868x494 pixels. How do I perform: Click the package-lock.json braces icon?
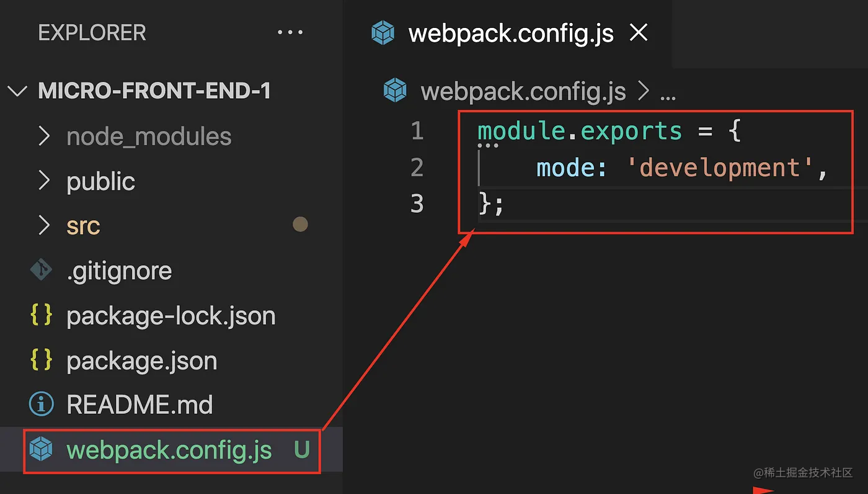tap(40, 315)
